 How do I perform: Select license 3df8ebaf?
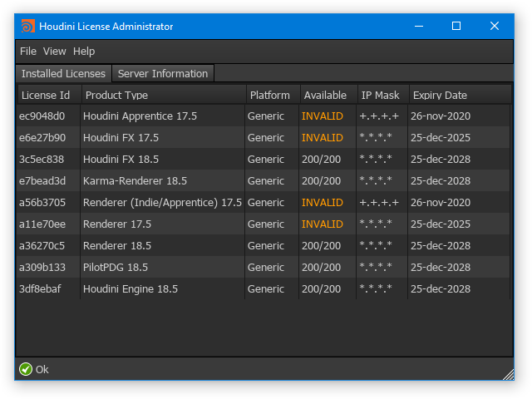(x=40, y=288)
